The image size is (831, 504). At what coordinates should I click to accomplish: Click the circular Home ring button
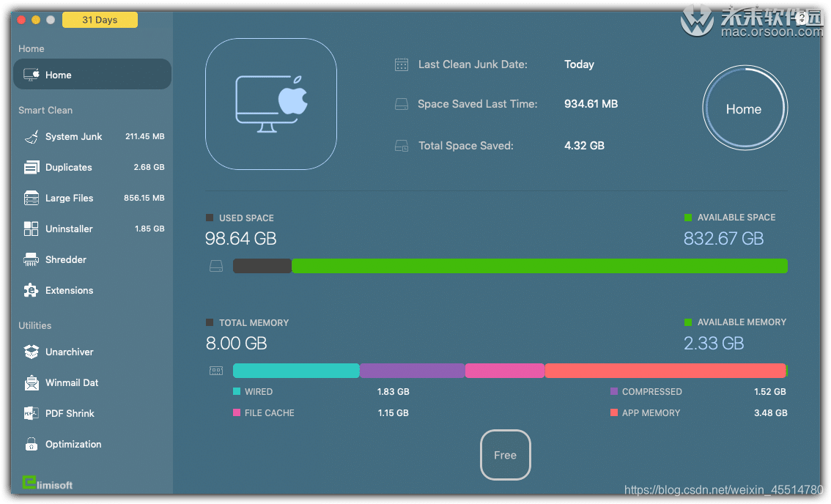point(745,108)
